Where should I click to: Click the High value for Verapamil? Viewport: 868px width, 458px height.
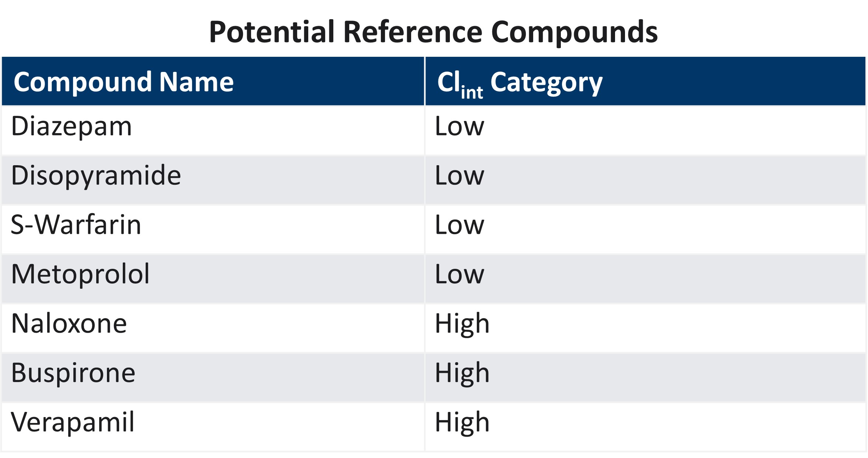coord(462,422)
